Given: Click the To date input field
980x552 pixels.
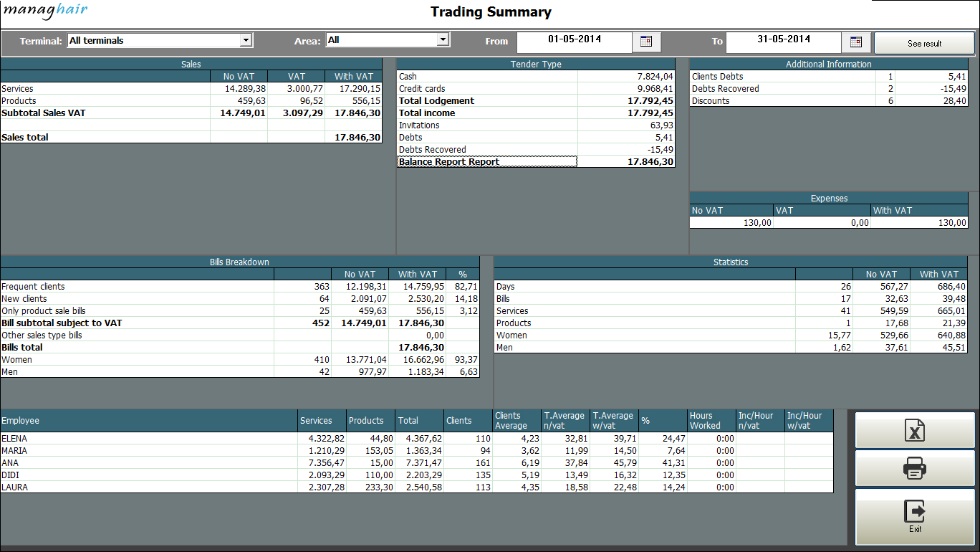Looking at the screenshot, I should 783,39.
